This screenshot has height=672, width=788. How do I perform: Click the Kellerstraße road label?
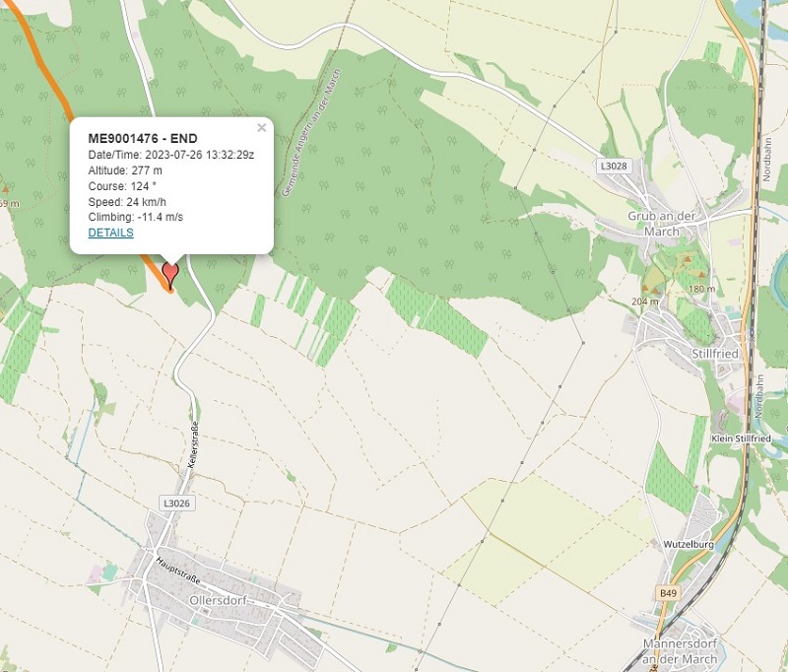[193, 445]
